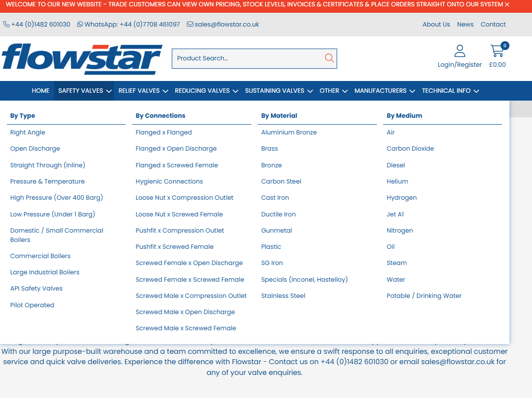Image resolution: width=532 pixels, height=398 pixels.
Task: Select Air medium
Action: (391, 133)
